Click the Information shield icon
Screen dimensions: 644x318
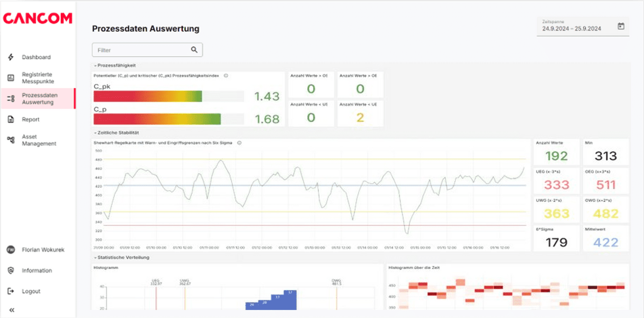tap(11, 271)
